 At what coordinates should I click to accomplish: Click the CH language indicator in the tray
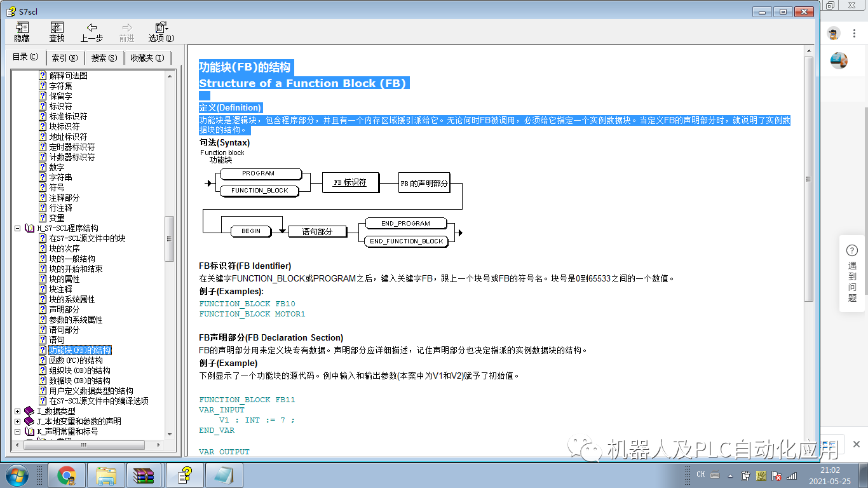pos(701,475)
